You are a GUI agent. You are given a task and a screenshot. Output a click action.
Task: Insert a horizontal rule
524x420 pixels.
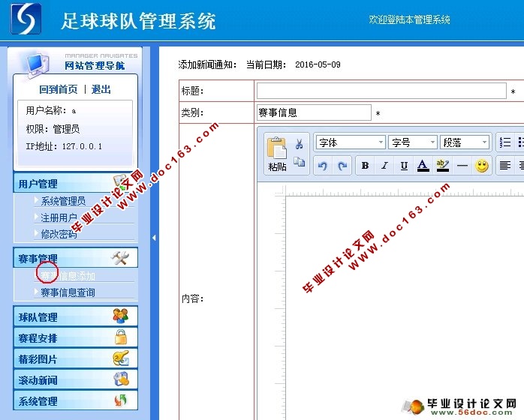[x=462, y=166]
